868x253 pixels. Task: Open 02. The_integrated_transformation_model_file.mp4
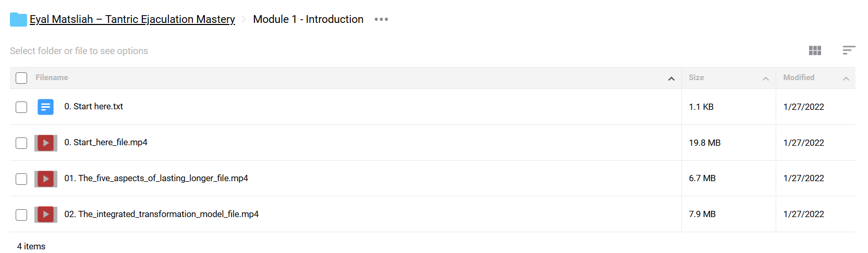162,214
